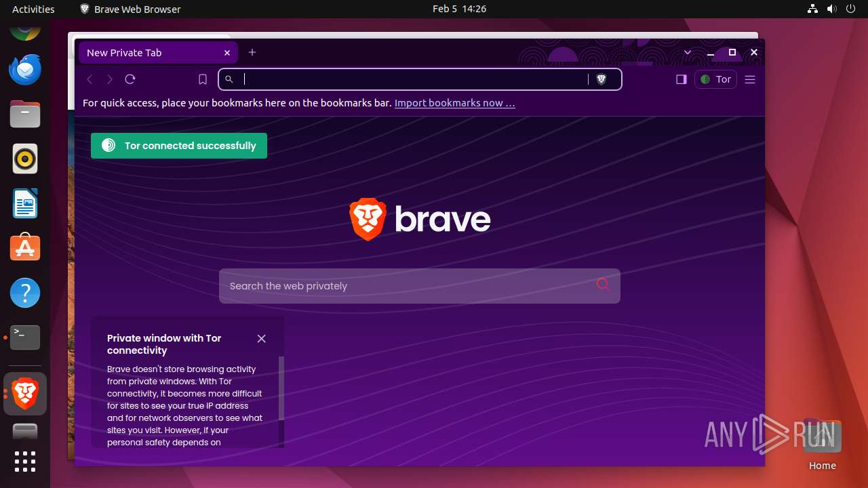Open Activities overview

click(x=33, y=9)
